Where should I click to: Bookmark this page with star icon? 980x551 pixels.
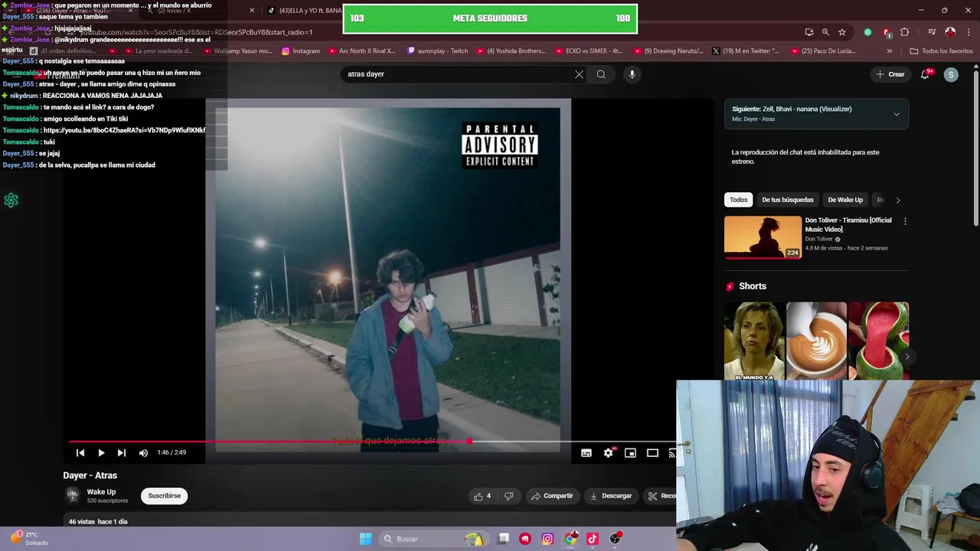[x=842, y=32]
